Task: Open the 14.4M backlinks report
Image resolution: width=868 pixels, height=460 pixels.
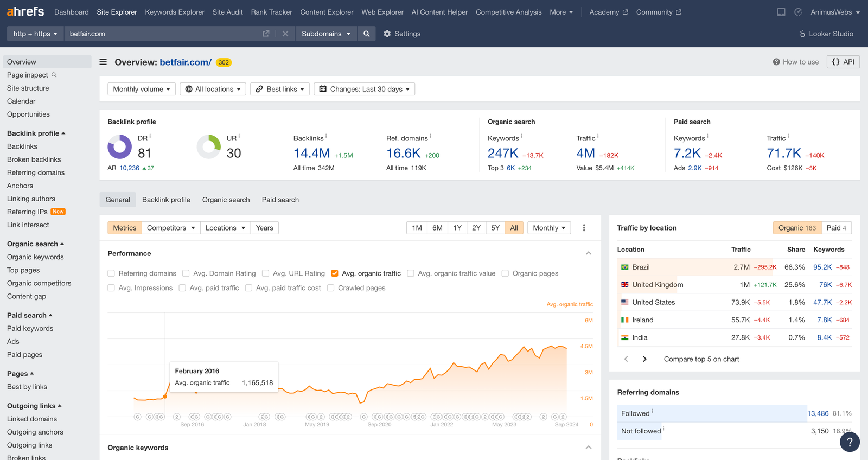Action: pos(312,154)
